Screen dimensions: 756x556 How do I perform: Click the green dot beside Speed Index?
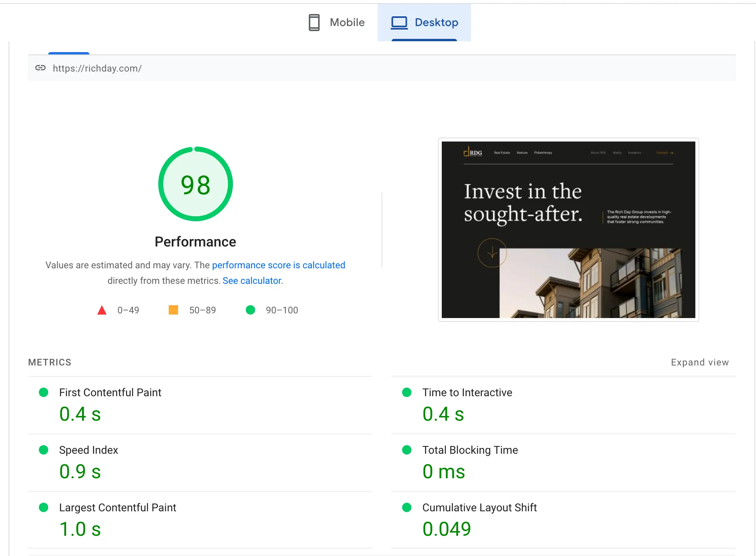click(x=44, y=450)
